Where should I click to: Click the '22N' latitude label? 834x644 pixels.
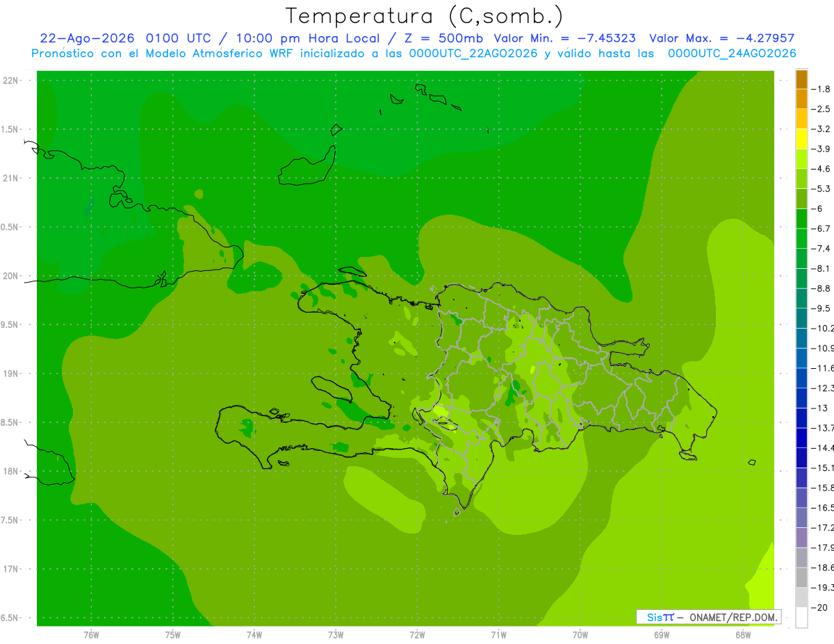pos(10,81)
